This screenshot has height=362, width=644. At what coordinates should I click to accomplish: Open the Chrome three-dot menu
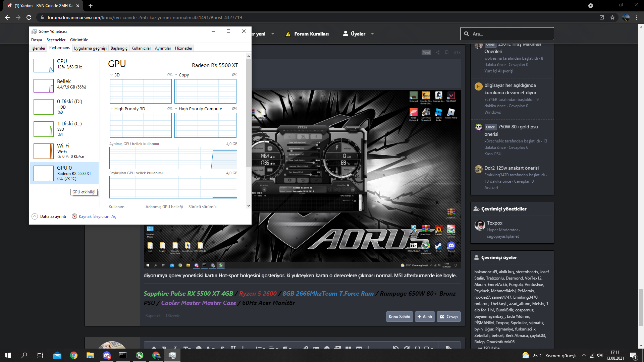(x=637, y=17)
